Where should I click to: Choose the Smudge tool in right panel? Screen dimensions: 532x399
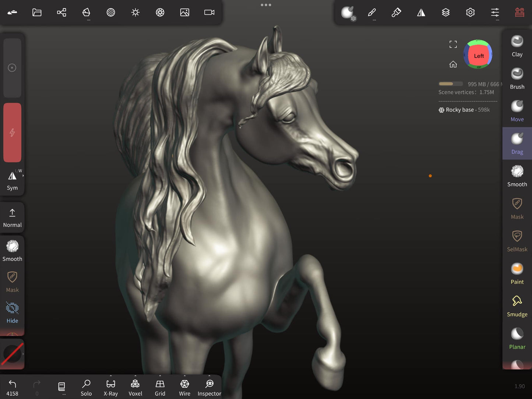pos(517,306)
